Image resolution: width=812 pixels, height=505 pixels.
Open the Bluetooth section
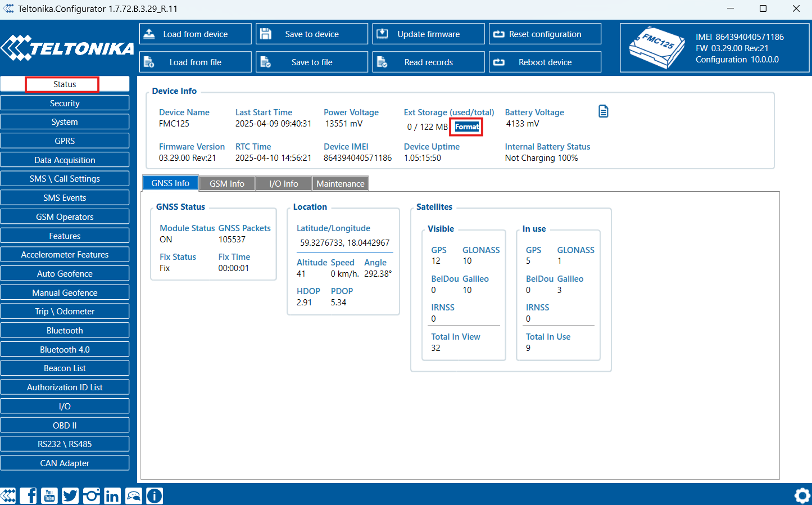[x=65, y=331]
